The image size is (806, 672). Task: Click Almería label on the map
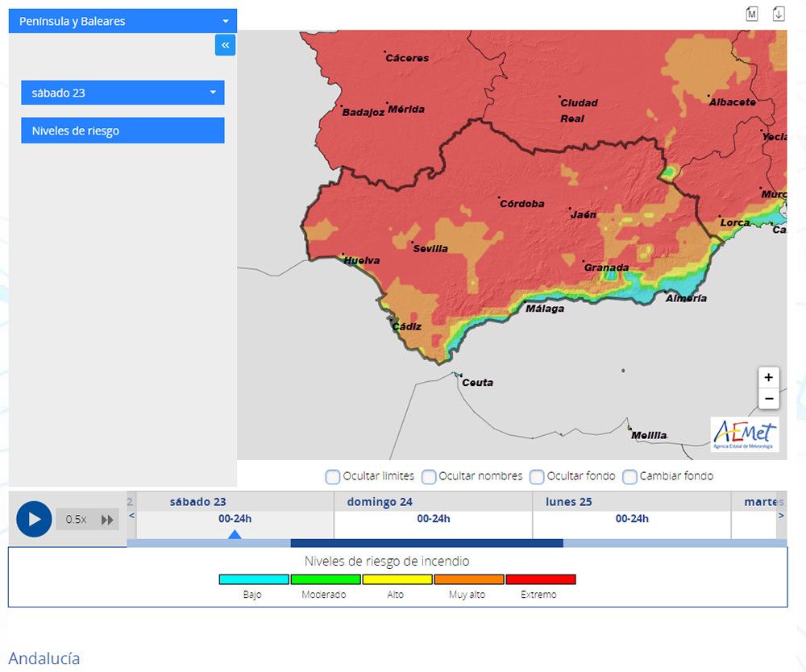[x=686, y=298]
